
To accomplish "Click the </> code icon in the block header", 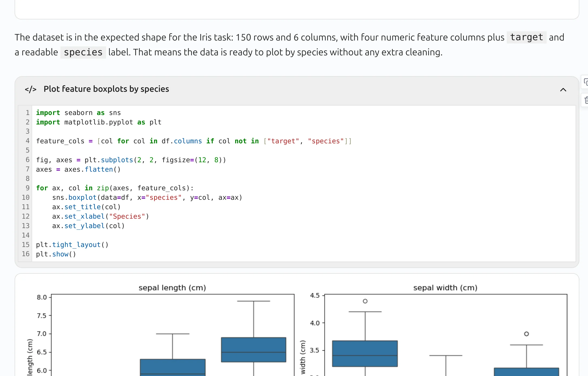I will tap(30, 89).
